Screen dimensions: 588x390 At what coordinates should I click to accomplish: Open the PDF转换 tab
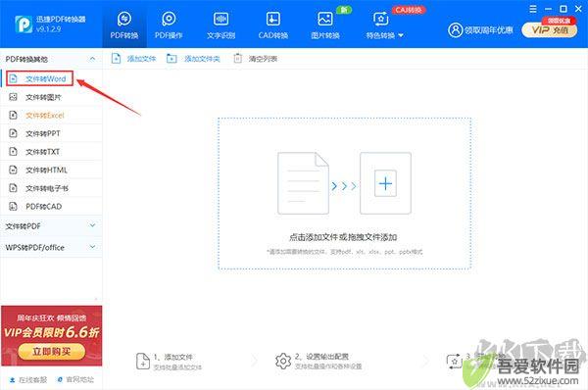pos(124,25)
